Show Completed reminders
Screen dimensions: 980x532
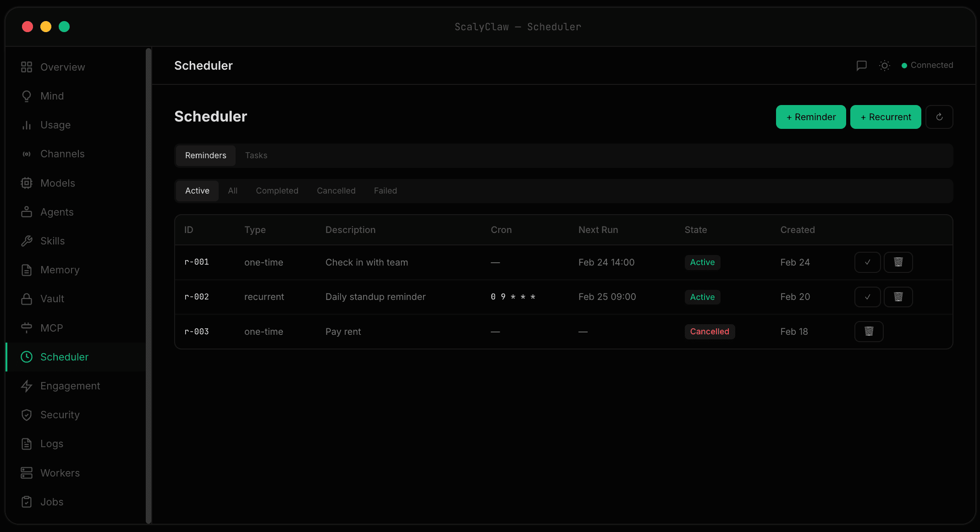click(x=277, y=191)
